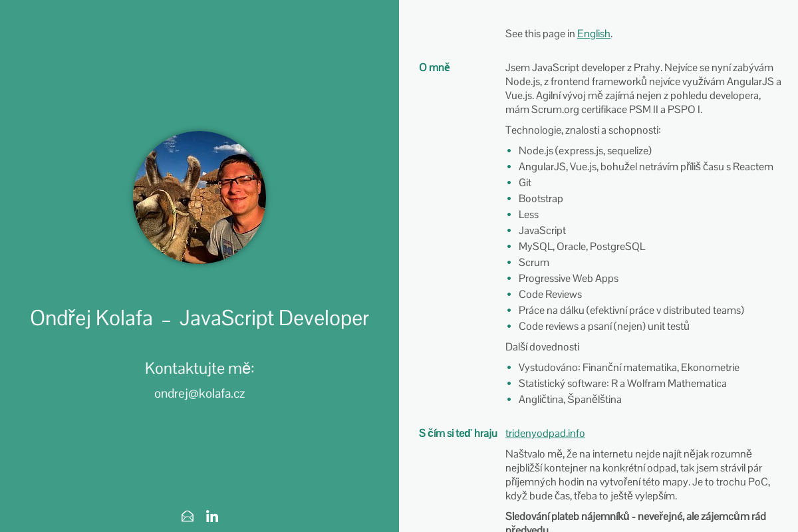798x532 pixels.
Task: Click the Kontaktujte mě heading
Action: 199,368
